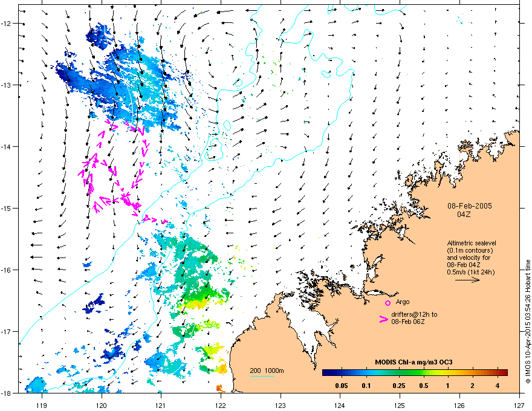The height and width of the screenshot is (411, 532).
Task: Click the magenta Argo circle marker
Action: [x=388, y=303]
